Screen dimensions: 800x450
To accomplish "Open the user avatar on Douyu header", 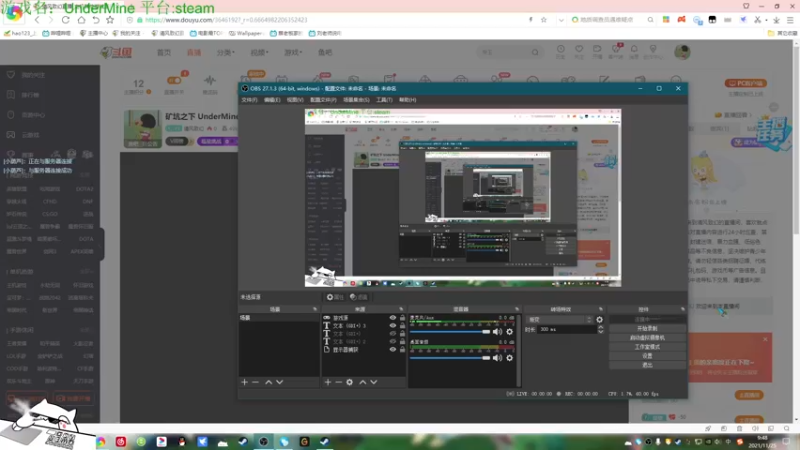I will point(682,52).
